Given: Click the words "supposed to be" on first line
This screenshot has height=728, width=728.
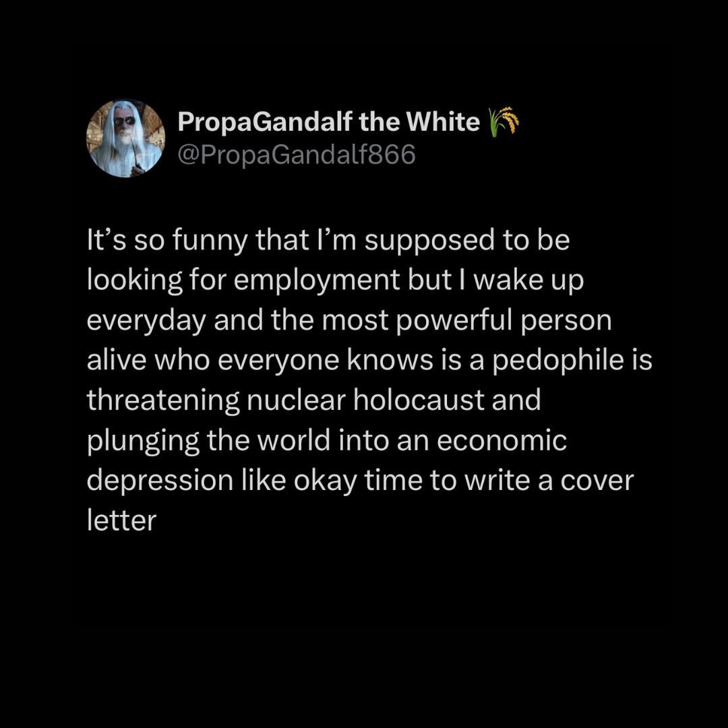Looking at the screenshot, I should [x=467, y=241].
